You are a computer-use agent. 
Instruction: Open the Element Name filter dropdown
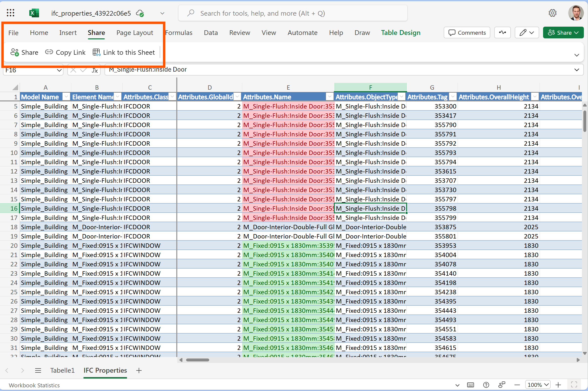click(118, 97)
